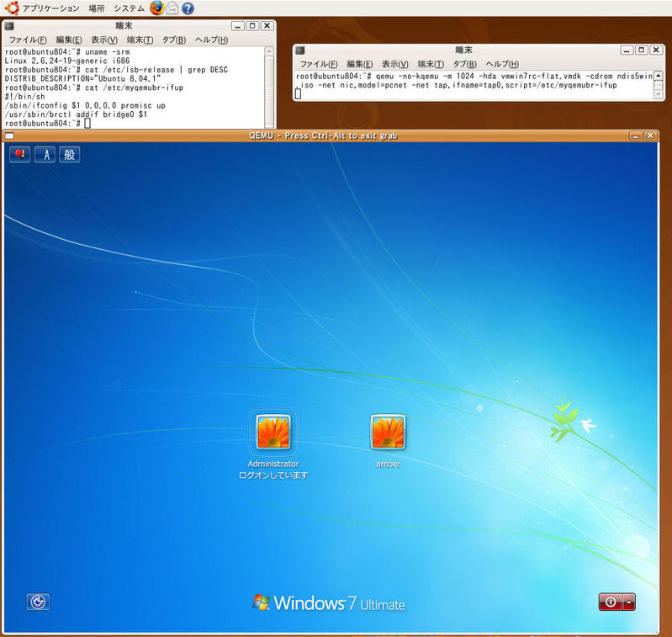Minimize the left terminal window
Viewport: 672px width, 637px height.
[238, 26]
